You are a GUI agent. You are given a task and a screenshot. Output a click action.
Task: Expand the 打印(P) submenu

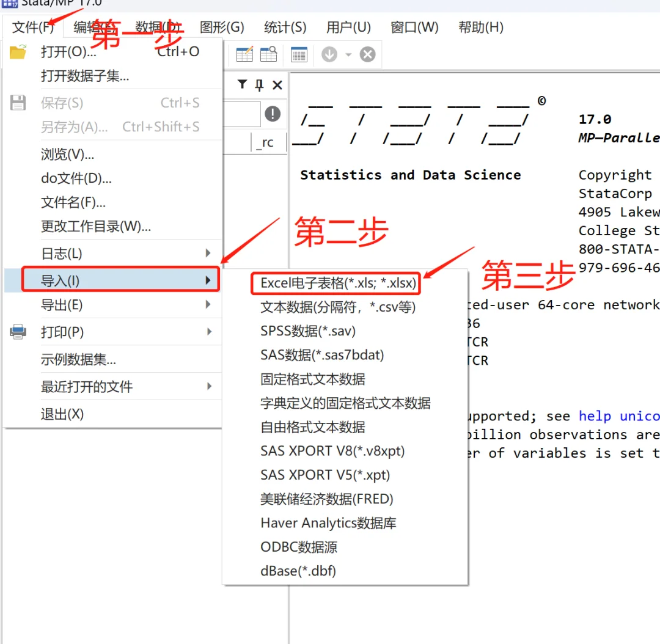113,332
